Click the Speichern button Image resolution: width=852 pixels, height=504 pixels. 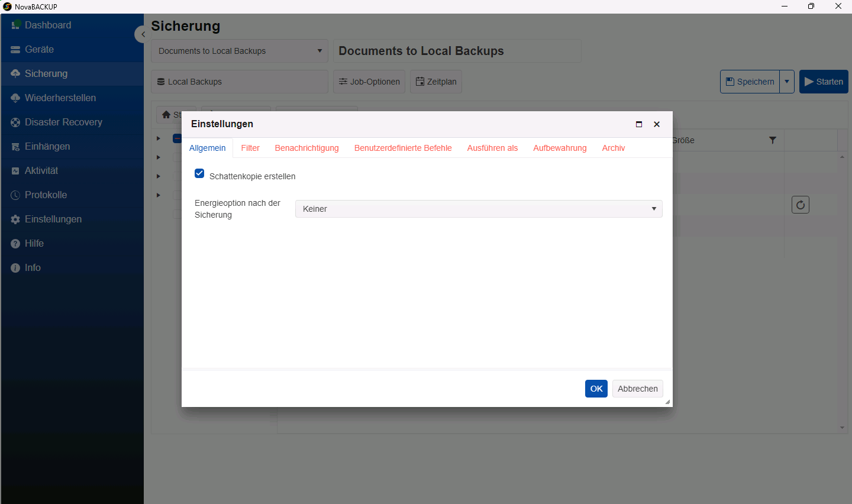(750, 82)
